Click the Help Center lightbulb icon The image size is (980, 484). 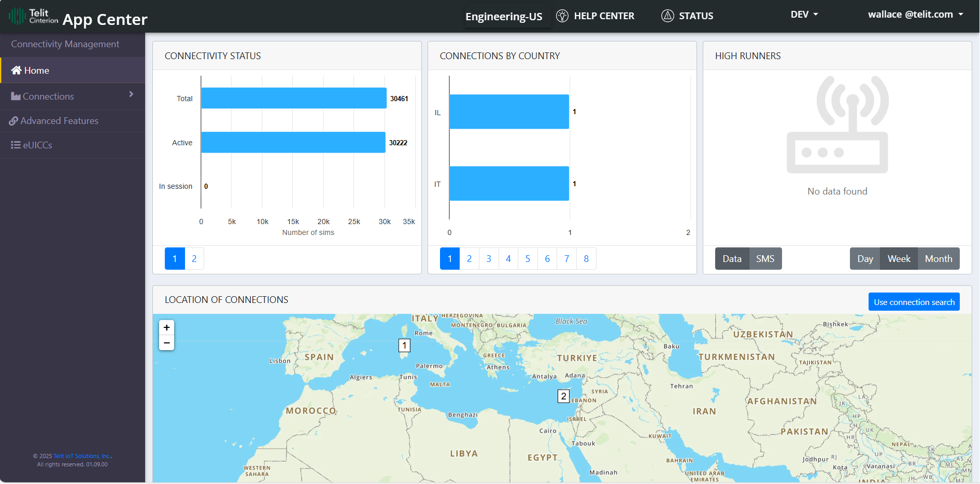pos(562,16)
